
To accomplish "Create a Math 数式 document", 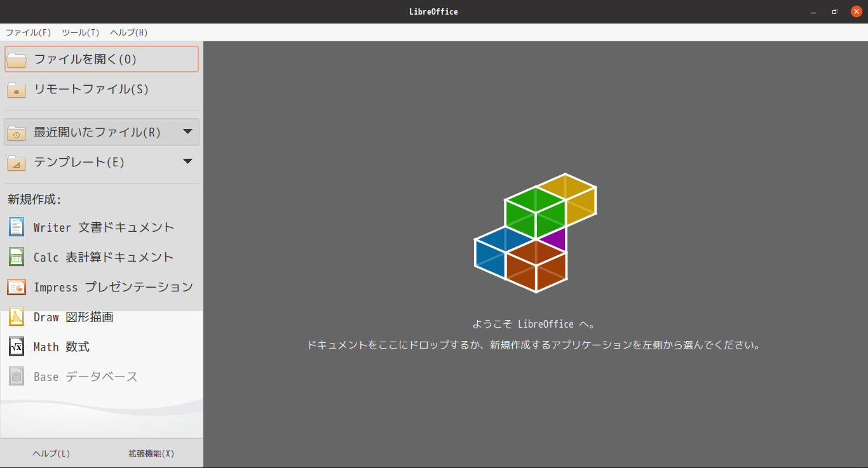I will [102, 347].
